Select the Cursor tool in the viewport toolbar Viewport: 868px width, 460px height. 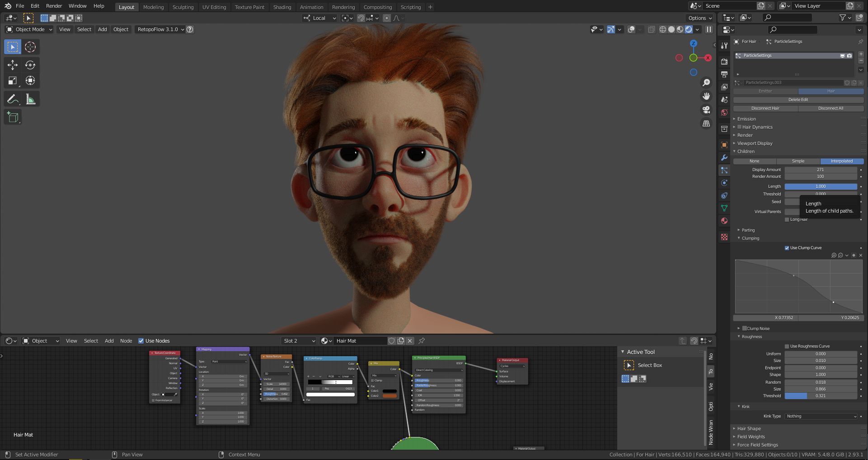pyautogui.click(x=30, y=47)
